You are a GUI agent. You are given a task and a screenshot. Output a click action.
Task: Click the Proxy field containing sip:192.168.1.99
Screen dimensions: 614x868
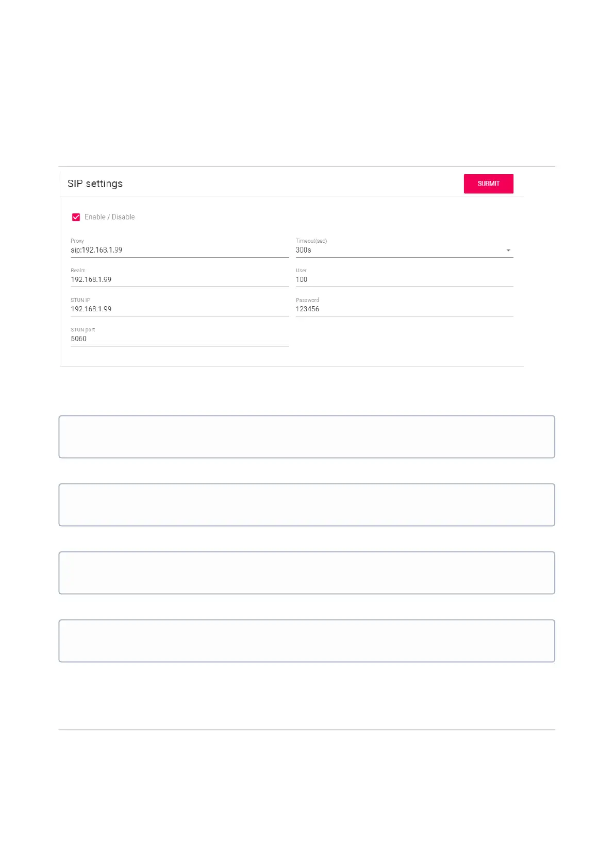click(179, 251)
